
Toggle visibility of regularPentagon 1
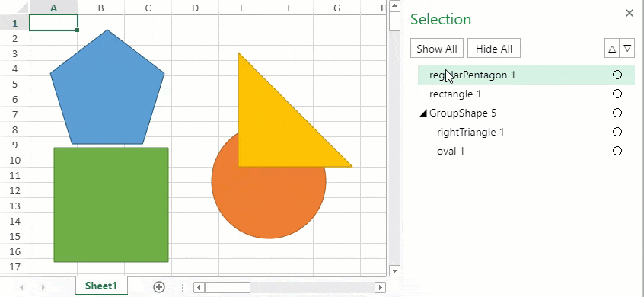coord(617,75)
